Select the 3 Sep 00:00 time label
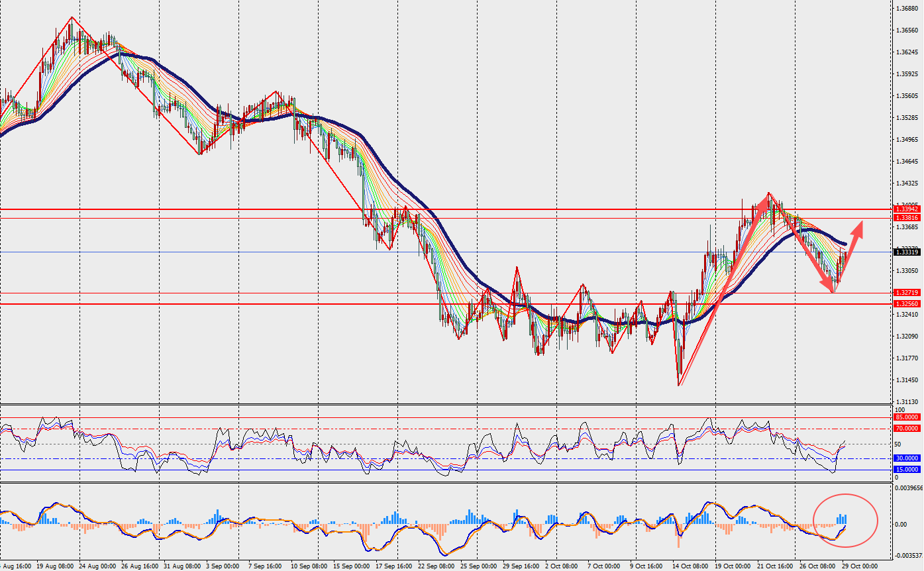The height and width of the screenshot is (571, 924). (222, 566)
